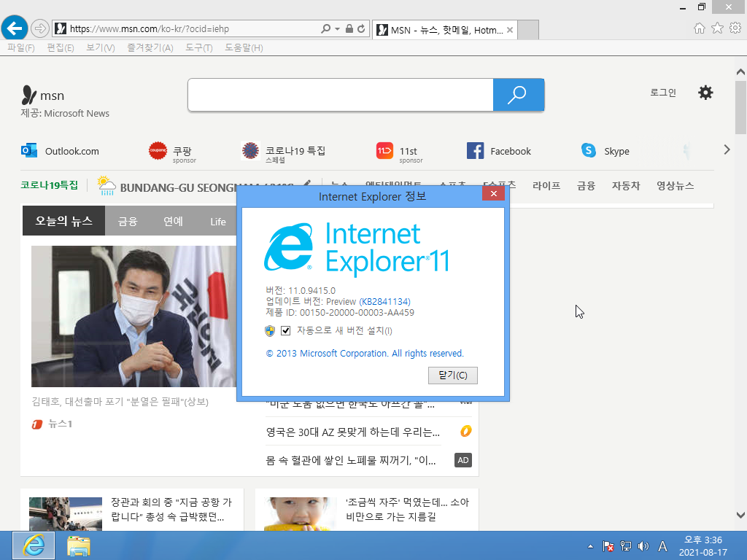Image resolution: width=747 pixels, height=560 pixels.
Task: Click the weather icon beside BUNDANG-GU
Action: coord(107,185)
